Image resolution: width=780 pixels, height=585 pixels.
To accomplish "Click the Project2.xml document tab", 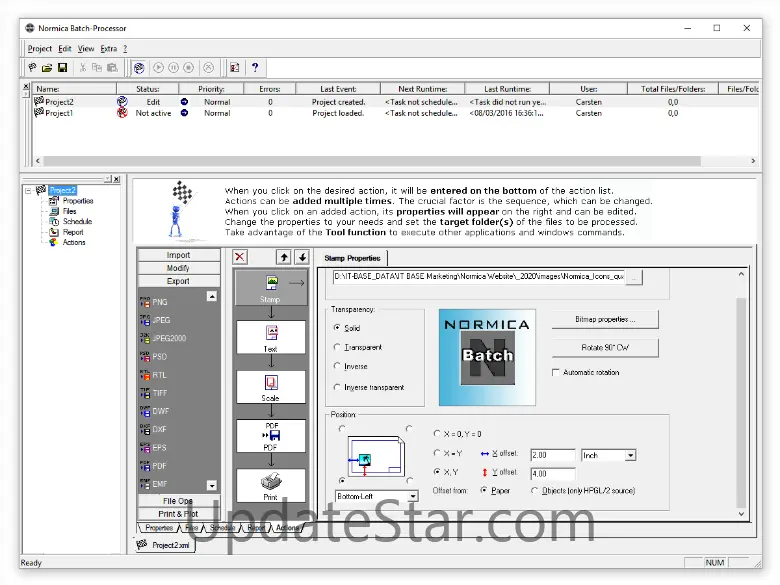I will click(166, 545).
